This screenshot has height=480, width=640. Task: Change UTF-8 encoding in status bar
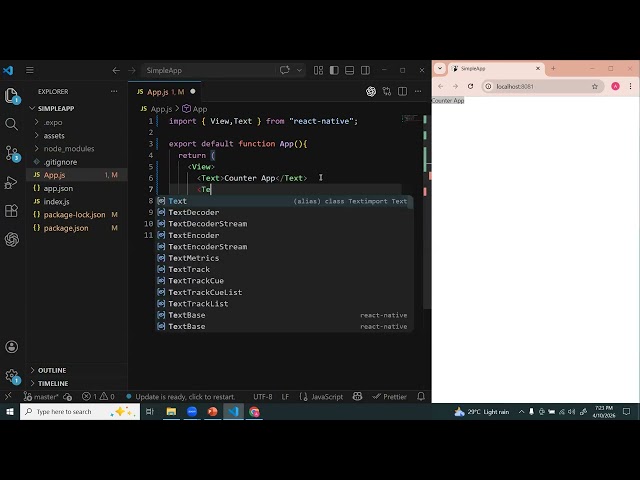[262, 397]
